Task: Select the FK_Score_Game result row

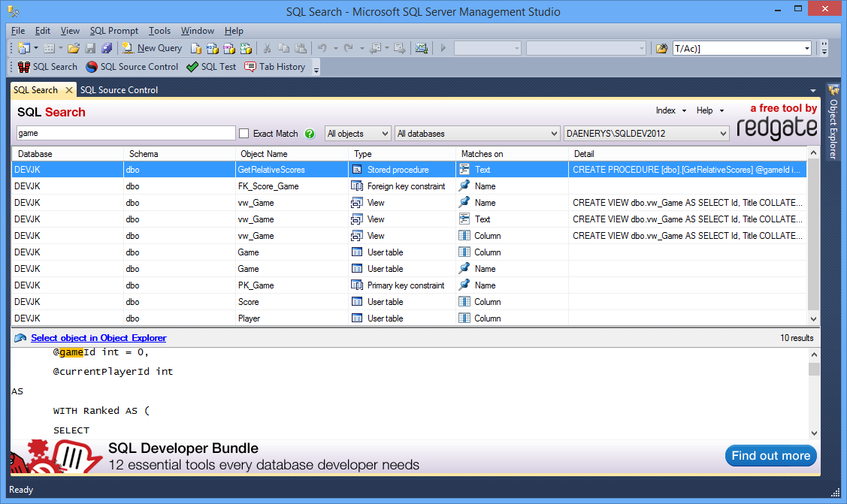Action: point(409,186)
